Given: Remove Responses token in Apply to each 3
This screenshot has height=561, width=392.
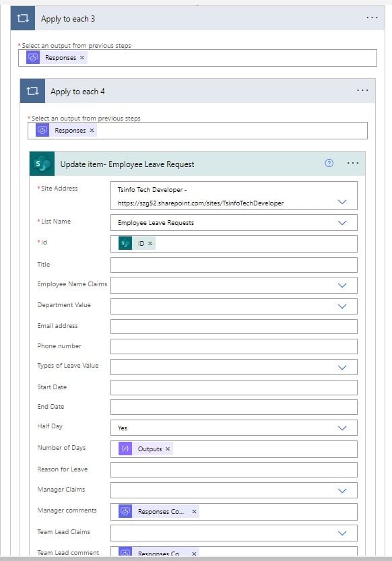Looking at the screenshot, I should point(82,58).
